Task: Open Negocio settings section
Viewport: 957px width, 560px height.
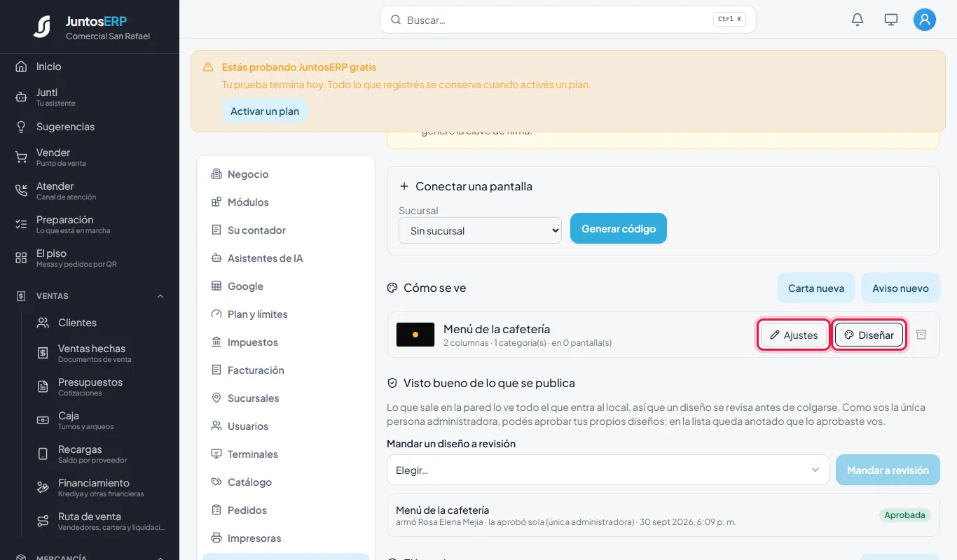Action: tap(286, 174)
